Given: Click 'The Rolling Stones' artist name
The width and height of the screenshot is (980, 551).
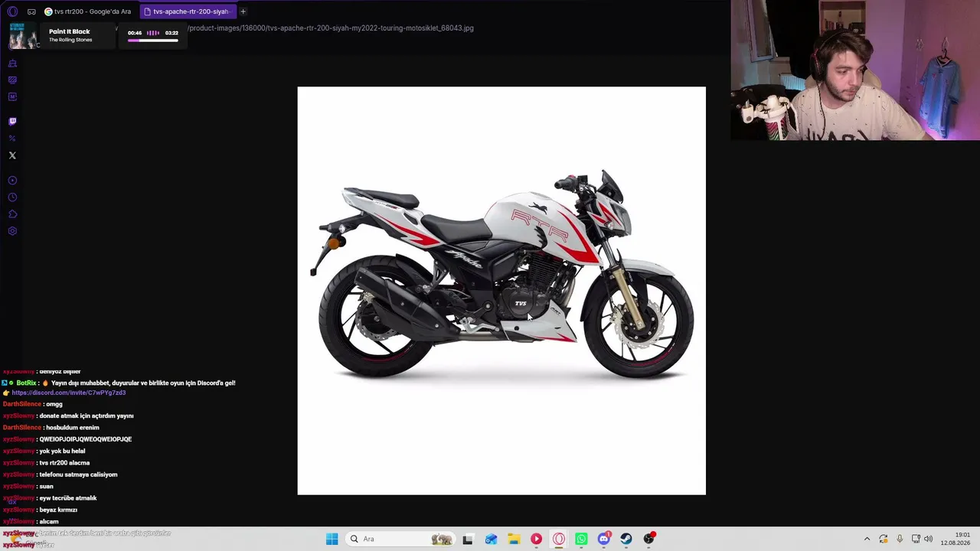Looking at the screenshot, I should (70, 40).
